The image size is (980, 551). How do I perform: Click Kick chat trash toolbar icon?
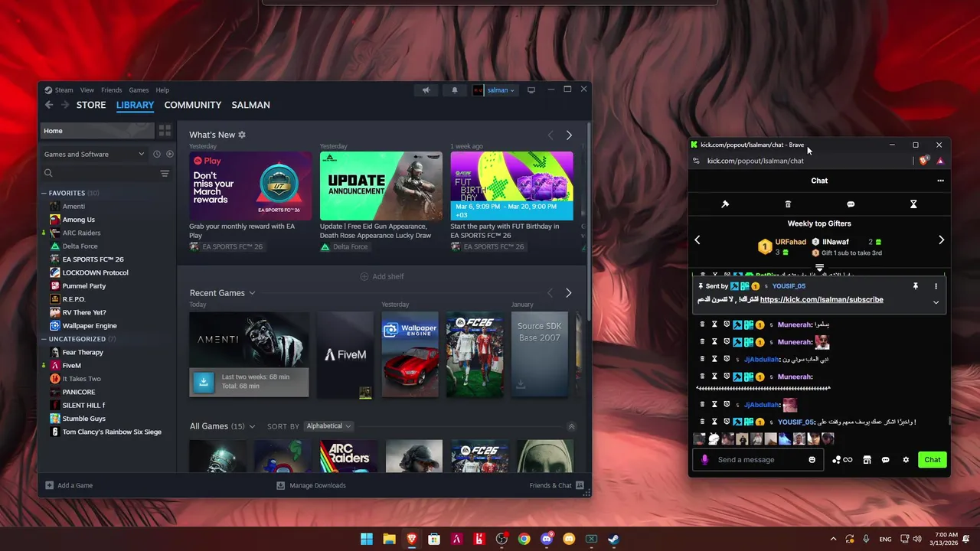788,204
